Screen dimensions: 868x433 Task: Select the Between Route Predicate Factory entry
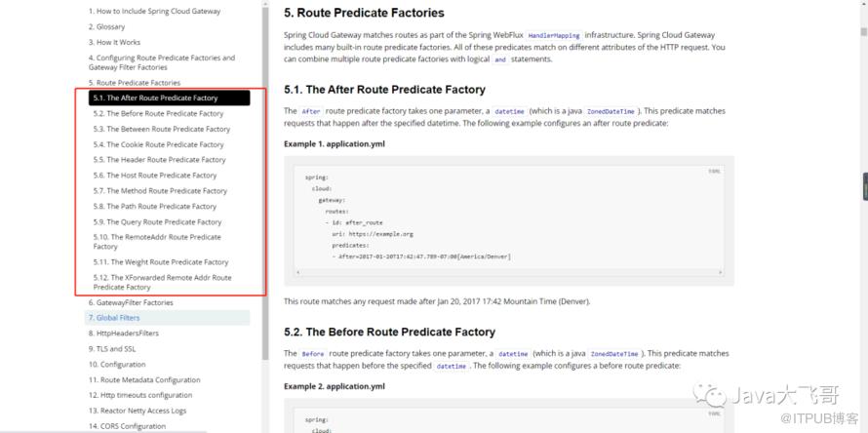click(x=161, y=129)
